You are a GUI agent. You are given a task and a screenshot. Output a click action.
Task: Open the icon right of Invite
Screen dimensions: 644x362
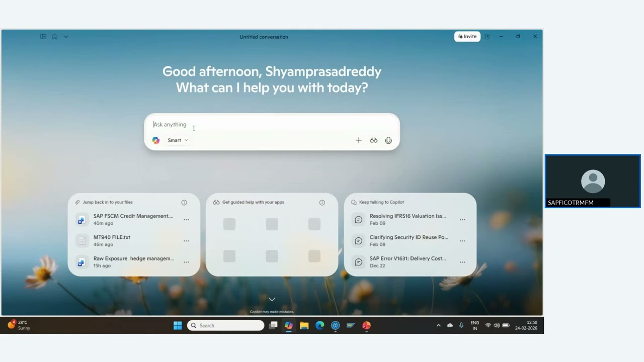(487, 37)
